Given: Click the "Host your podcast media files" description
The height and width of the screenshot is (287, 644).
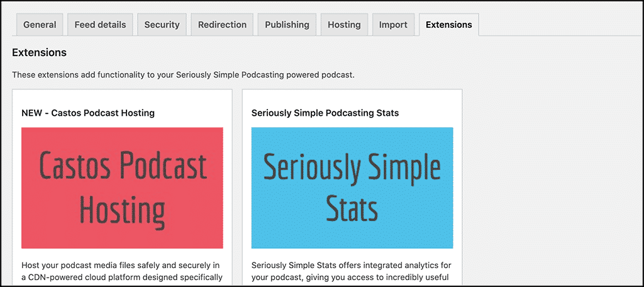Looking at the screenshot, I should 122,271.
